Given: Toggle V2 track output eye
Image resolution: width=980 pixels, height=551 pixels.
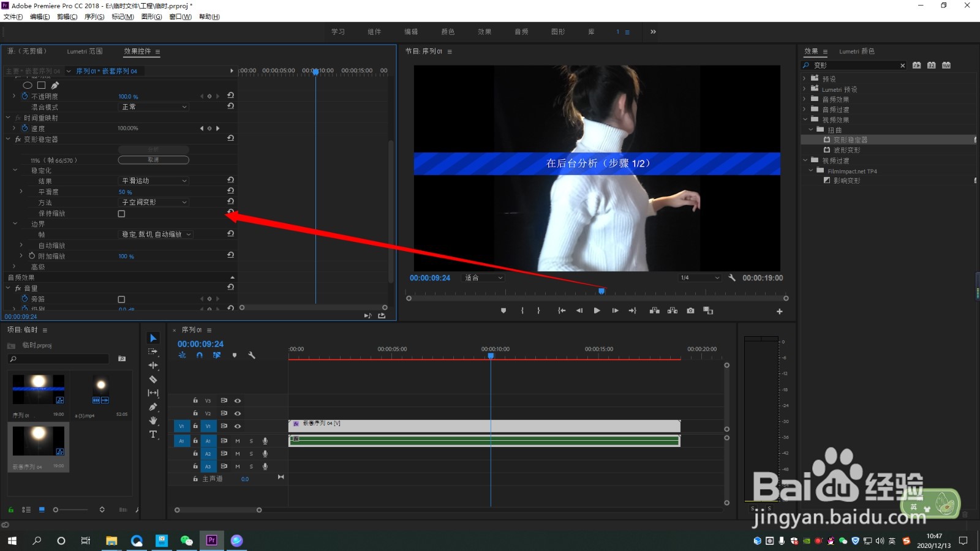Looking at the screenshot, I should (x=238, y=413).
